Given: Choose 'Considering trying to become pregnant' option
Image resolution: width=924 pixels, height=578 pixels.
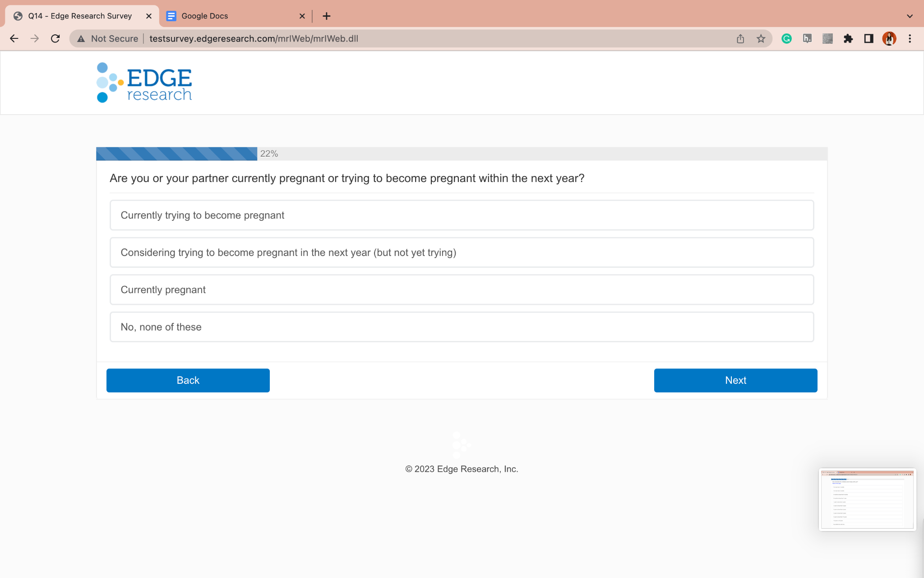Looking at the screenshot, I should [462, 252].
